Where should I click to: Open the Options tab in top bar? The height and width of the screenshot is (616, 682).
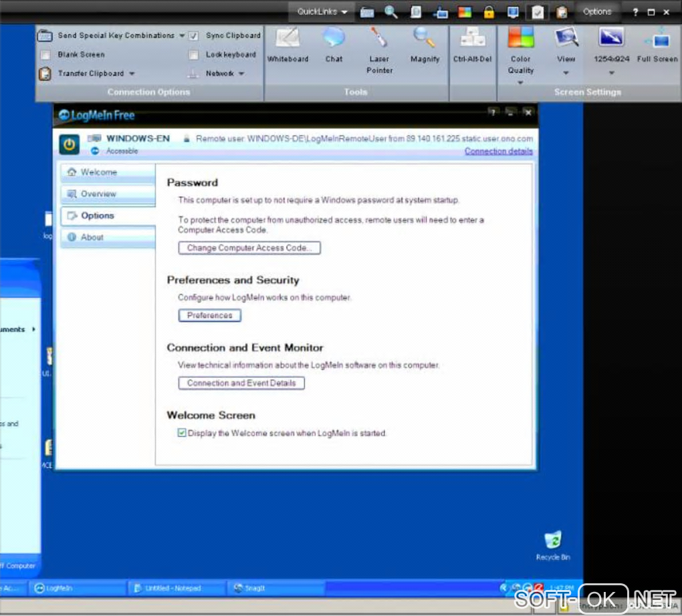[x=596, y=12]
